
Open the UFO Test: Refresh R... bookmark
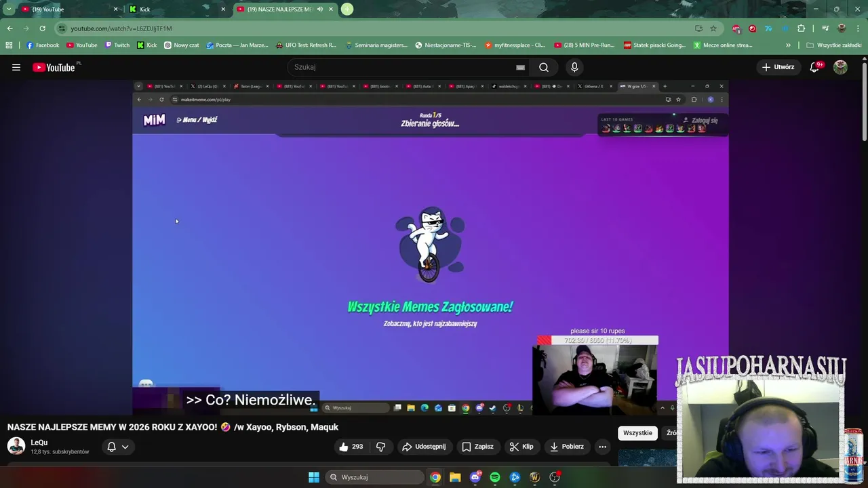point(306,45)
